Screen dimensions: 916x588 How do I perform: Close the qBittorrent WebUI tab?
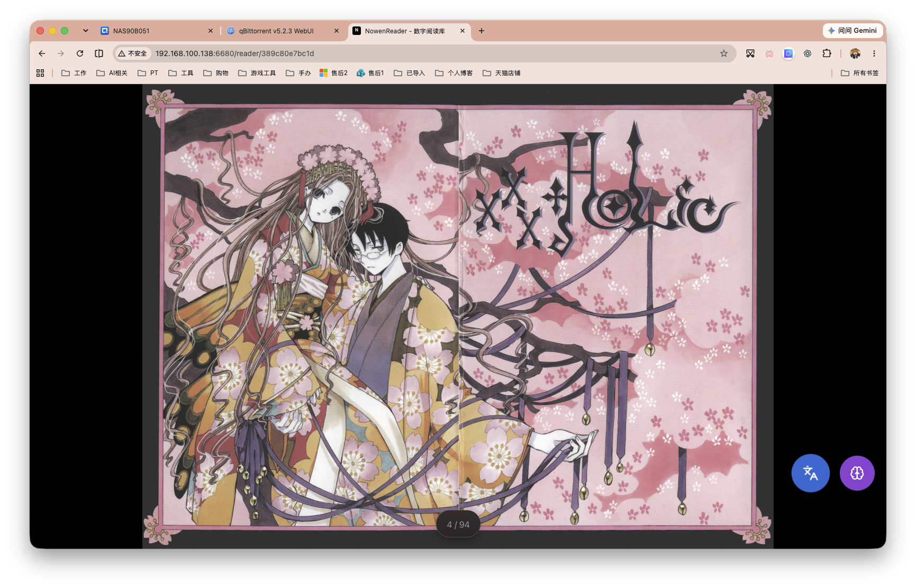point(337,31)
